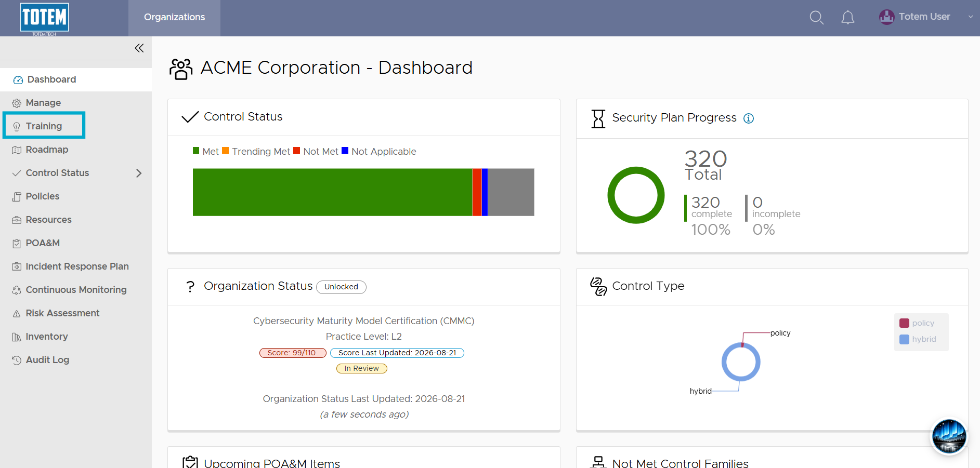Viewport: 980px width, 468px height.
Task: Click the Security Plan Progress donut chart
Action: (x=636, y=195)
